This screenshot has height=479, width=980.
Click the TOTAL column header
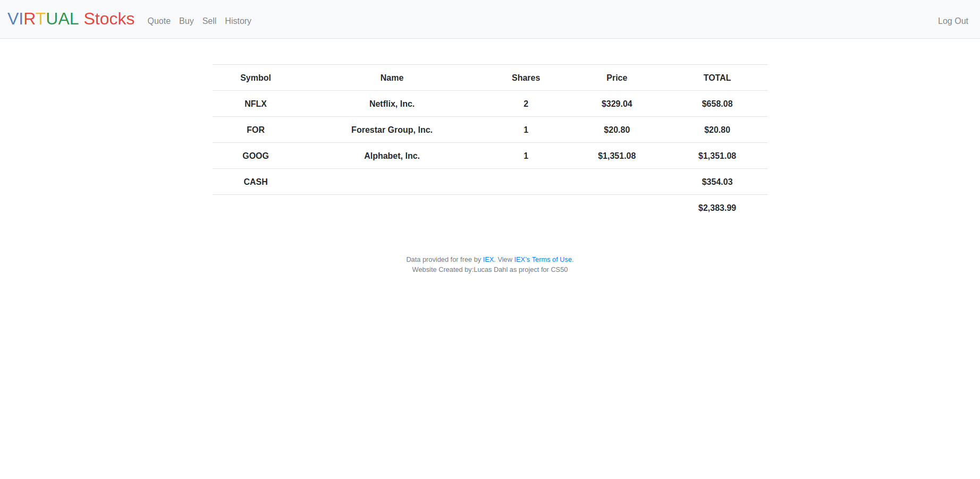[x=717, y=78]
